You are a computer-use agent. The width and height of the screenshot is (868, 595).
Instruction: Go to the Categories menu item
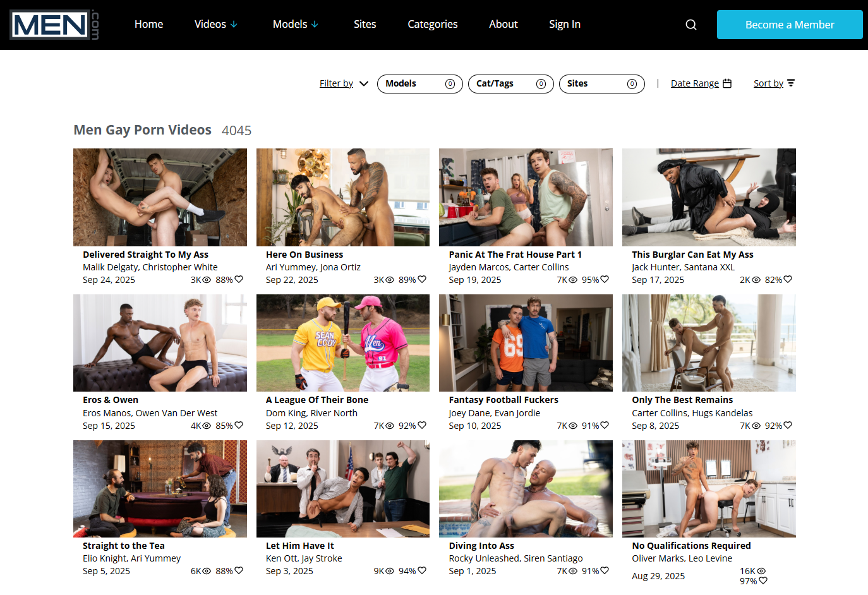coord(432,24)
